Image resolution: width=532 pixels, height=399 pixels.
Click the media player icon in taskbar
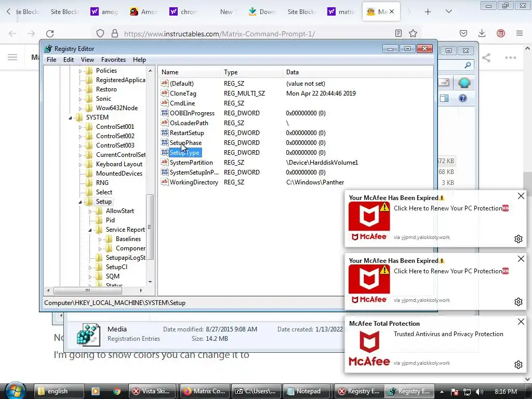coord(96,391)
